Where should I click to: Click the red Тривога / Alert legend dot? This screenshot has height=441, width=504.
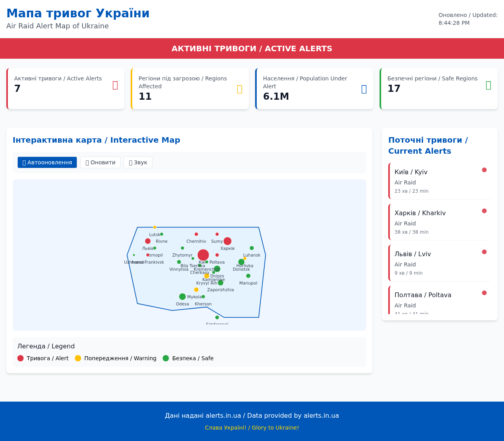(x=20, y=358)
